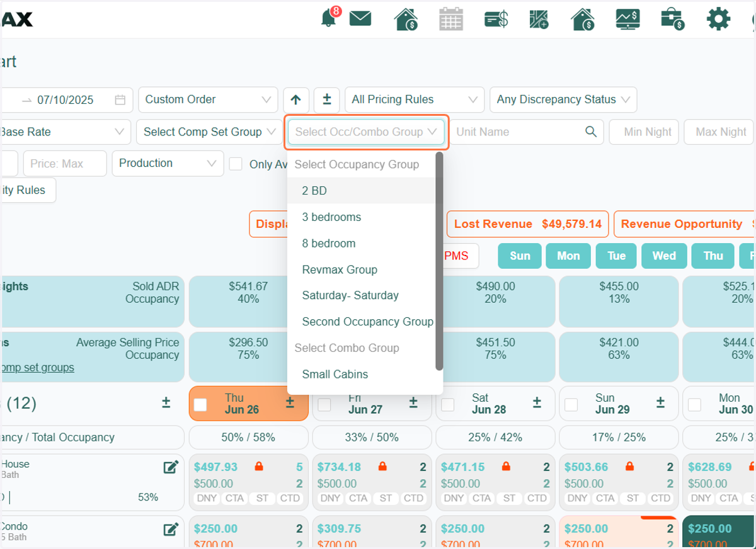
Task: Click the Min Night input field
Action: click(644, 132)
